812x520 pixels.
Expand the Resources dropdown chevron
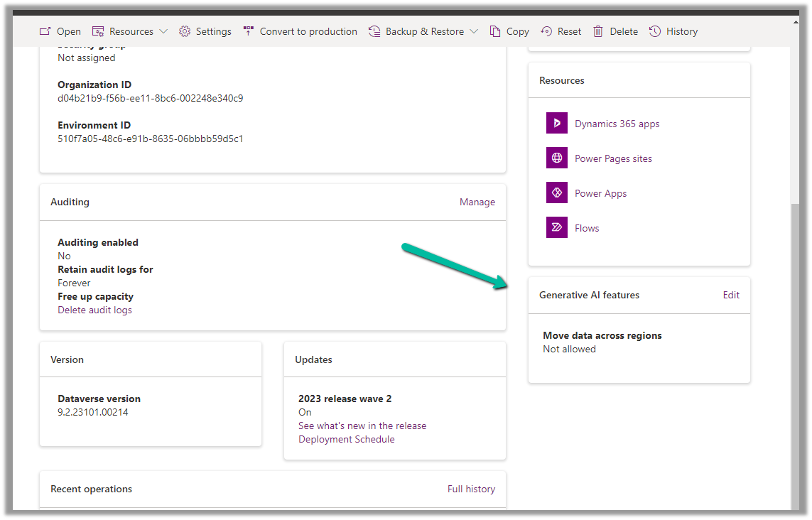click(x=163, y=31)
